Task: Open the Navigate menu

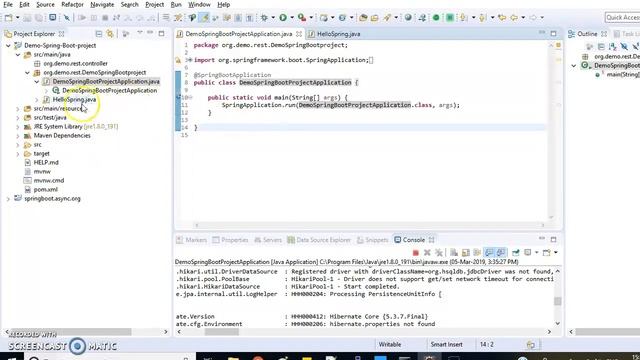Action: point(102,4)
